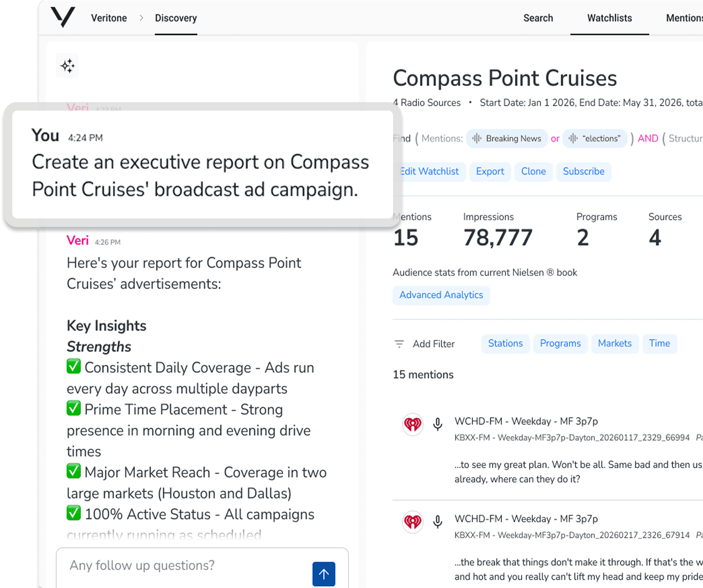Viewport: 703px width, 588px height.
Task: Open the Programs filter
Action: 560,344
